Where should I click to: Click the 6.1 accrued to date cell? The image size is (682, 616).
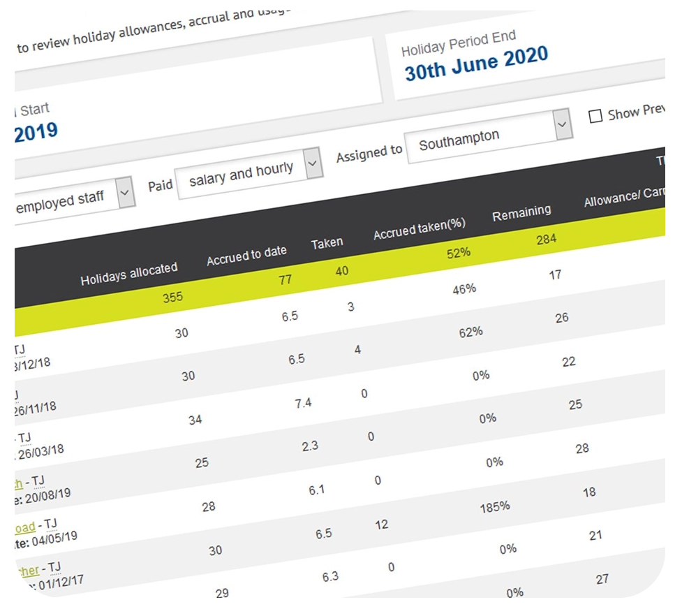pos(317,490)
